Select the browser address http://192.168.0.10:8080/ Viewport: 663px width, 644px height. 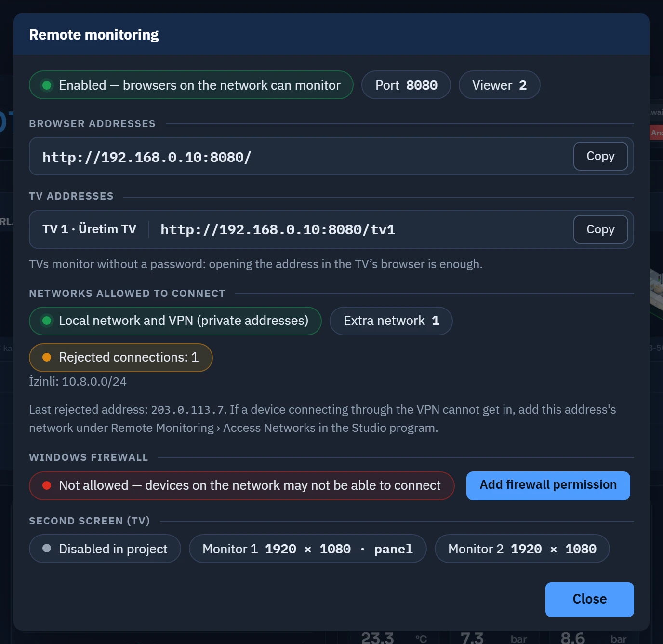147,157
